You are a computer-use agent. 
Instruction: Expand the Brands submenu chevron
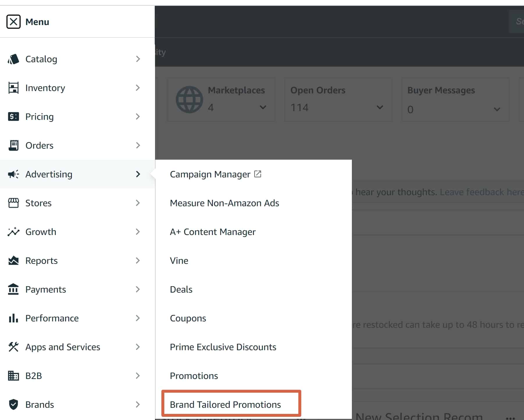coord(138,405)
